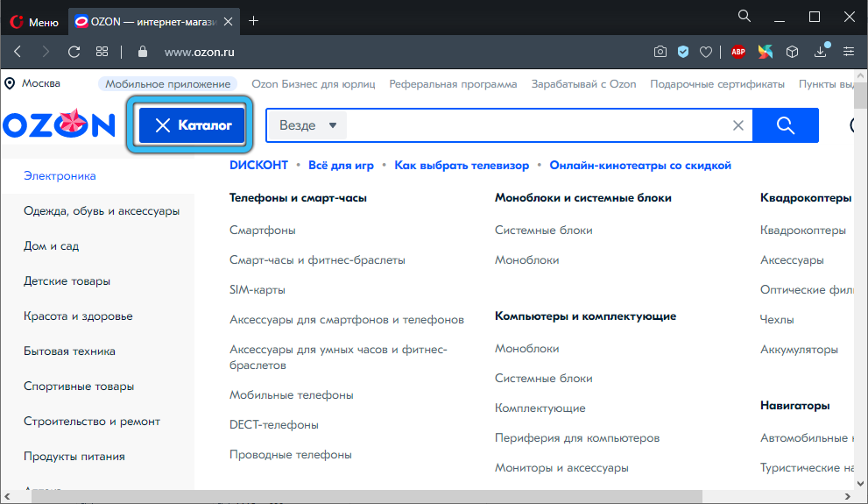Open Аксессуары для смартфонов и телефонов
868x504 pixels.
pos(347,320)
